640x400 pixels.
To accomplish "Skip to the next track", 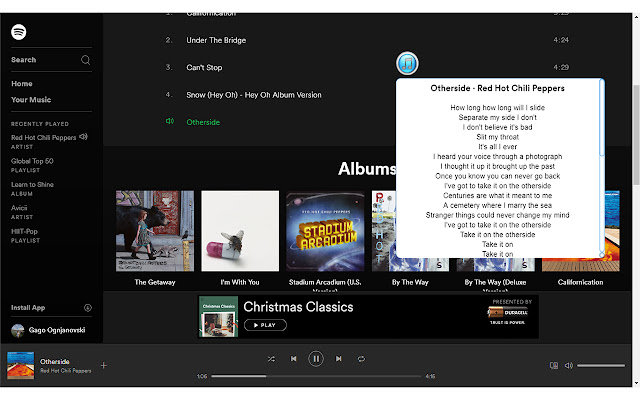I will point(338,359).
